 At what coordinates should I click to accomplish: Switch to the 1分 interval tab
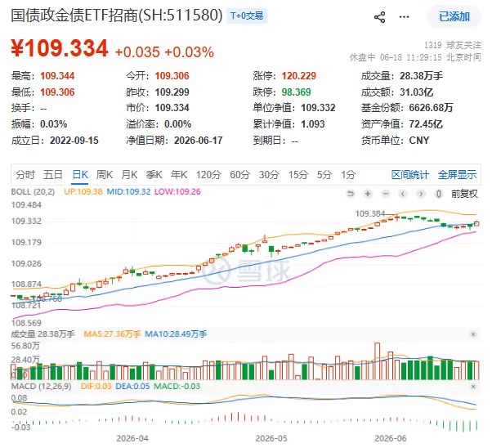coord(348,175)
